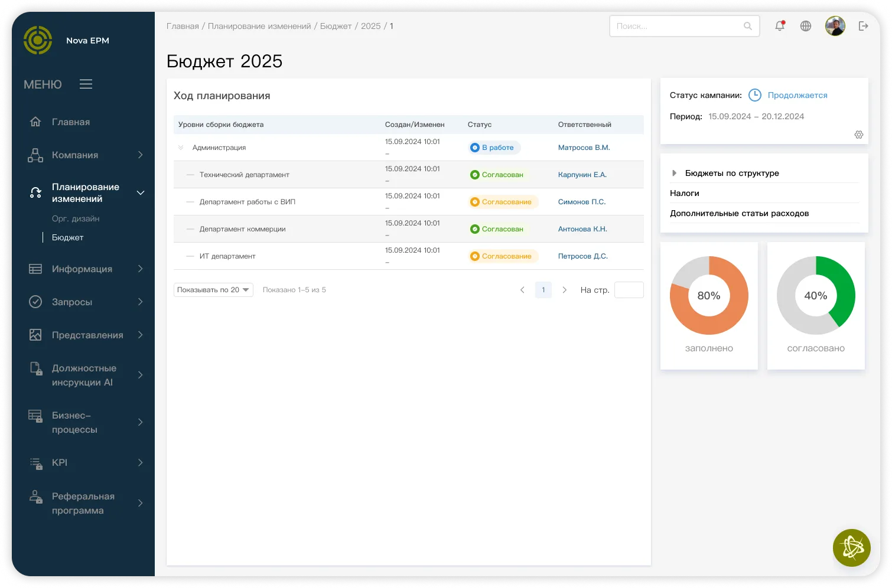Viewport: 892px width, 588px height.
Task: Open the Показывать по 20 dropdown
Action: pos(213,290)
